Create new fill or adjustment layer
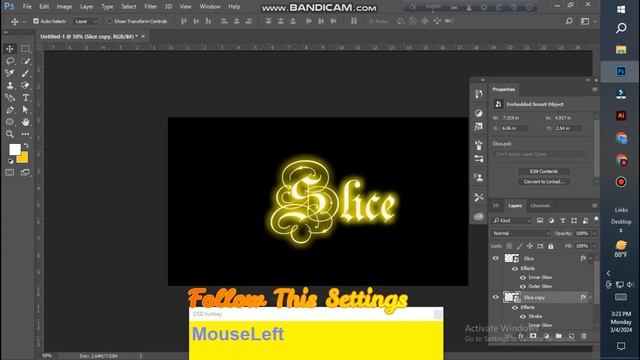The image size is (640, 360). click(x=546, y=336)
